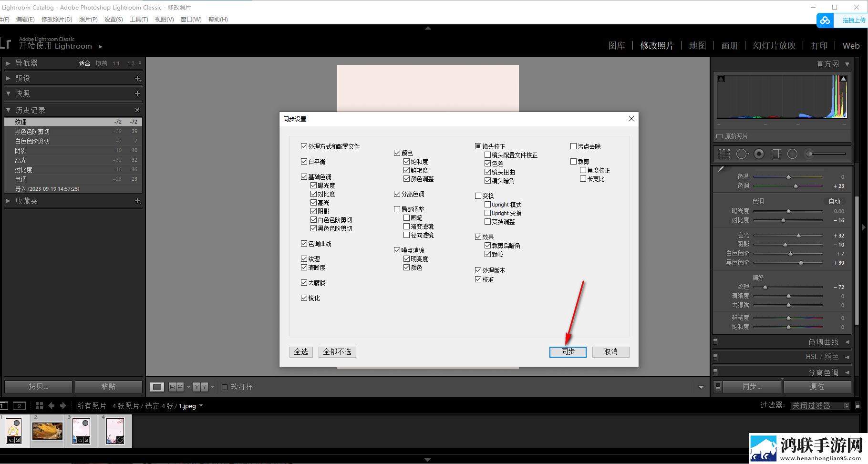Switch to the 打印 module
868x464 pixels.
[x=819, y=46]
